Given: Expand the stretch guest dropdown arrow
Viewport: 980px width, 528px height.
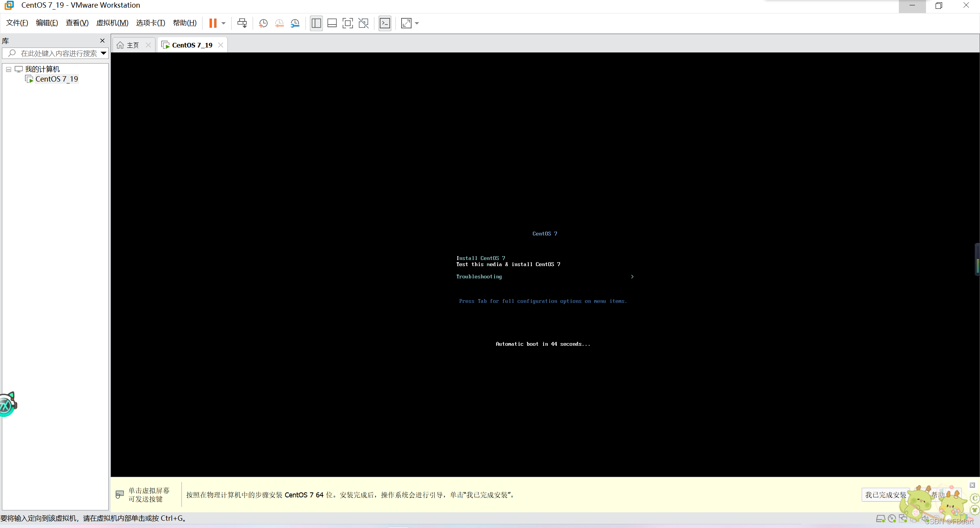Looking at the screenshot, I should 417,23.
